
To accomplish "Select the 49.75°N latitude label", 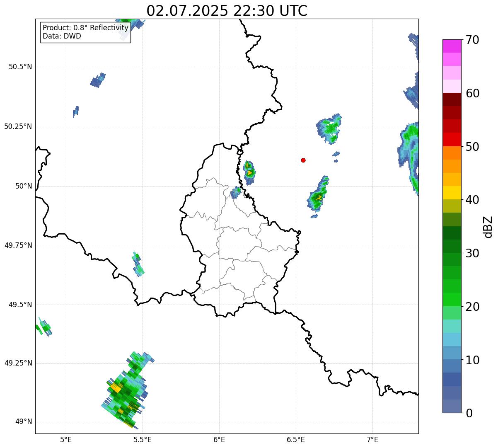I will coord(18,245).
